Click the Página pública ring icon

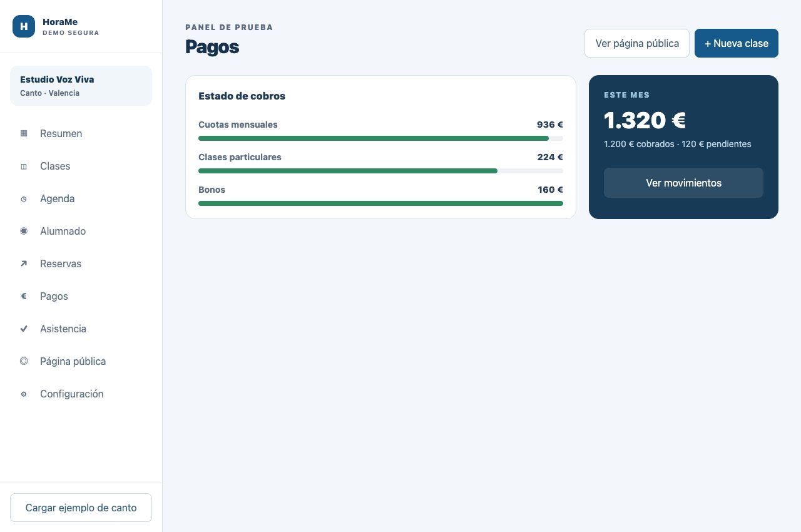click(x=24, y=361)
